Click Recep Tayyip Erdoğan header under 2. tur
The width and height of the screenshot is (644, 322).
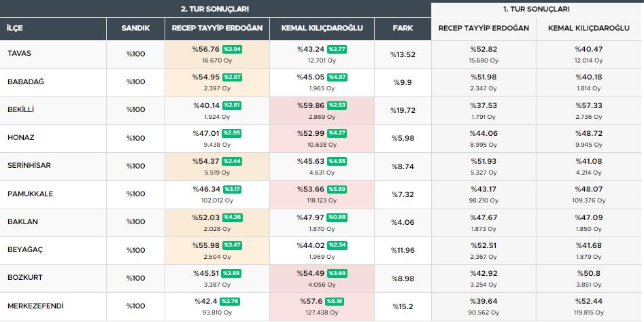[x=217, y=29]
